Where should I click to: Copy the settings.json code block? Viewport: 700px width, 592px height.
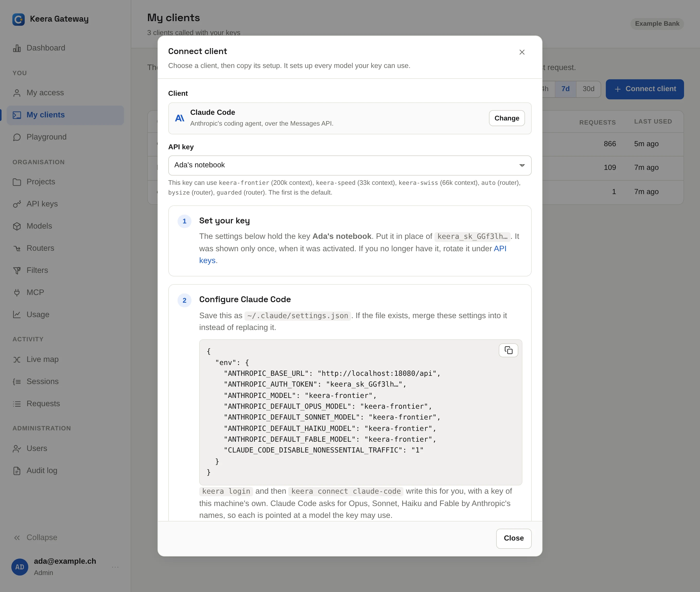[x=508, y=350]
